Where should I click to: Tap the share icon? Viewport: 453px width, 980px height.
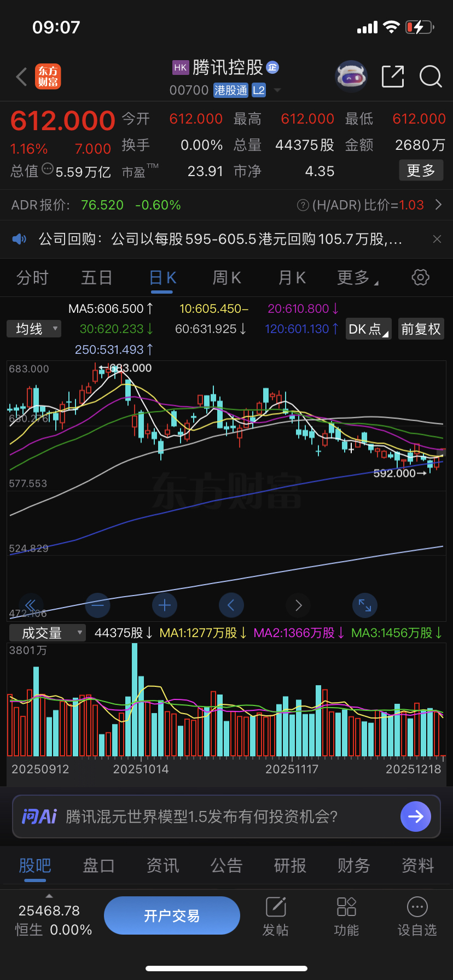tap(393, 77)
